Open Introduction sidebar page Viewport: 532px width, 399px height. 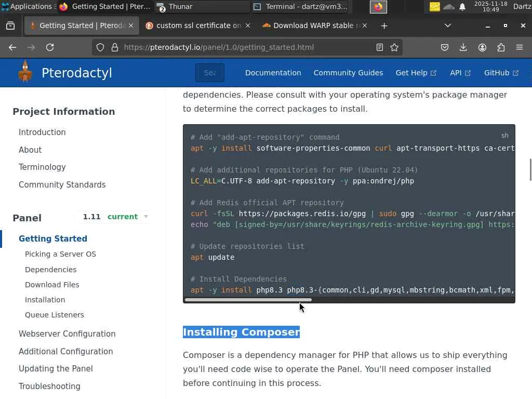[x=42, y=132]
